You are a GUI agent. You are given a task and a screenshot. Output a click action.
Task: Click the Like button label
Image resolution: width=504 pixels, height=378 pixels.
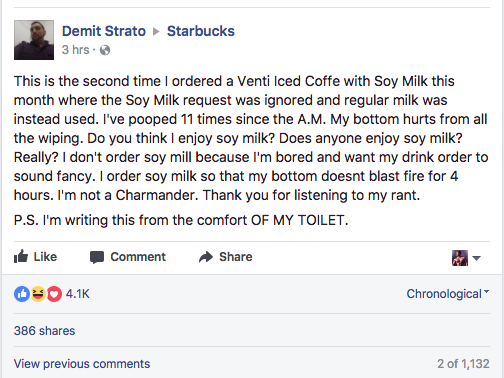[x=45, y=257]
